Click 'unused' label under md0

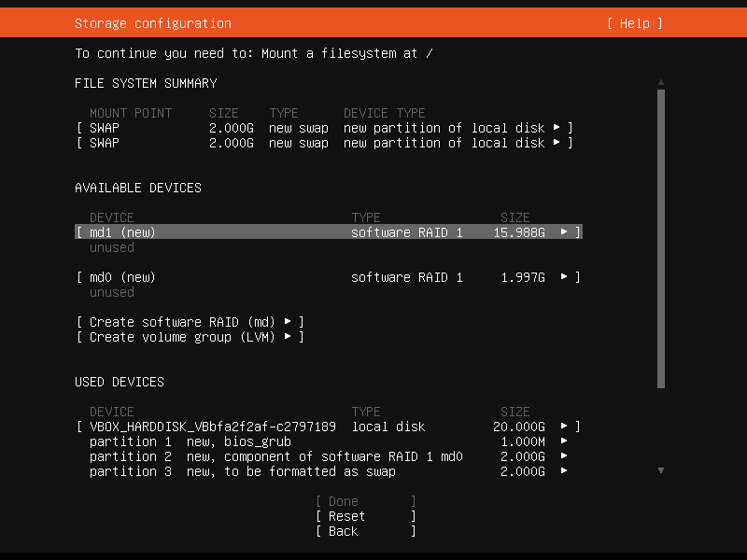(x=112, y=292)
